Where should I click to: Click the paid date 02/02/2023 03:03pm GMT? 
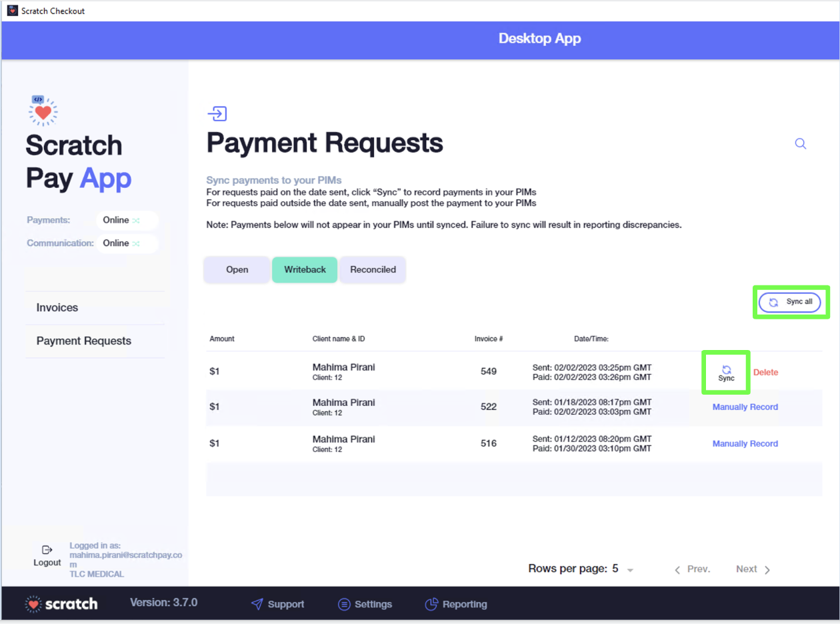(x=592, y=412)
